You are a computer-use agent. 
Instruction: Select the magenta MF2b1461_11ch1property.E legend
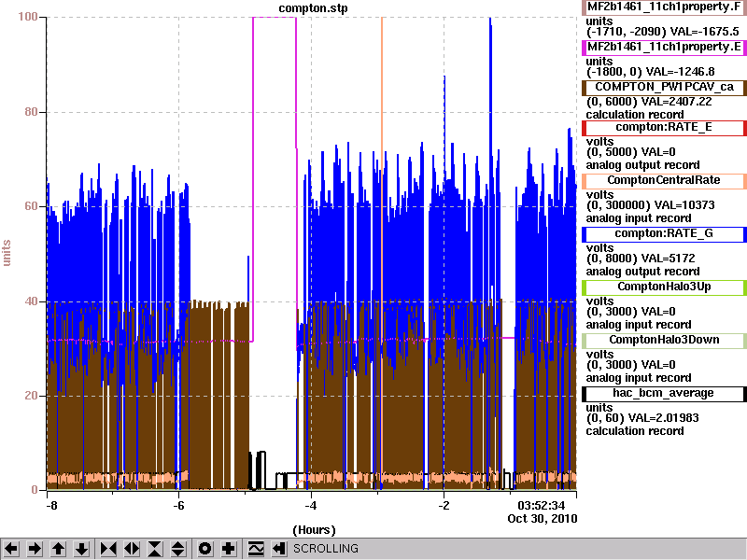pyautogui.click(x=664, y=48)
